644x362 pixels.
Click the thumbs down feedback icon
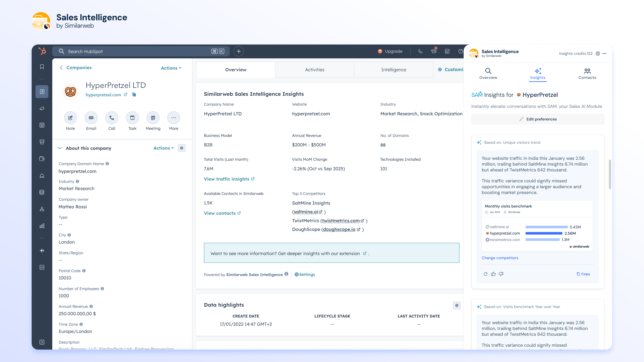tap(501, 274)
